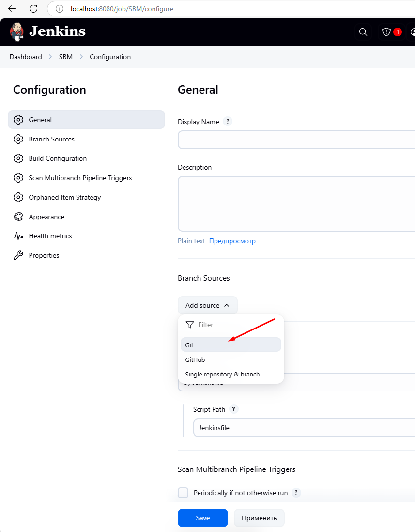Click the Jenkins butler logo icon

click(x=16, y=32)
